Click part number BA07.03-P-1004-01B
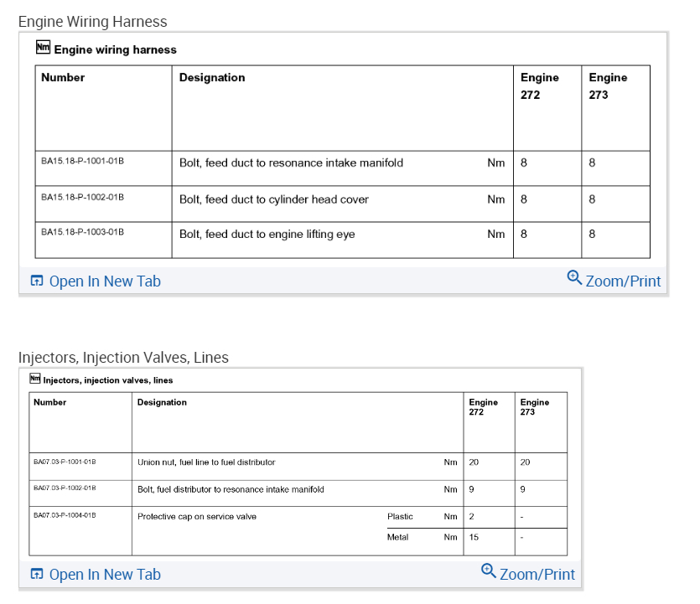The image size is (700, 604). pos(65,515)
